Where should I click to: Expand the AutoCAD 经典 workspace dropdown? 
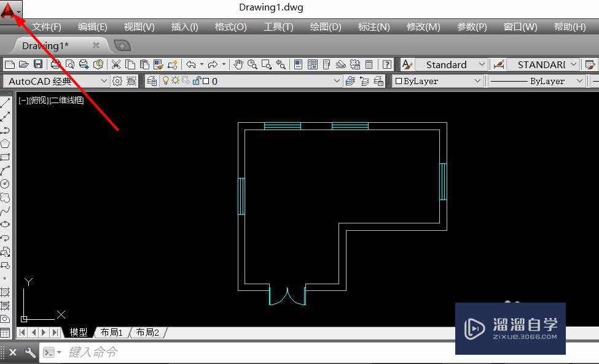point(104,81)
